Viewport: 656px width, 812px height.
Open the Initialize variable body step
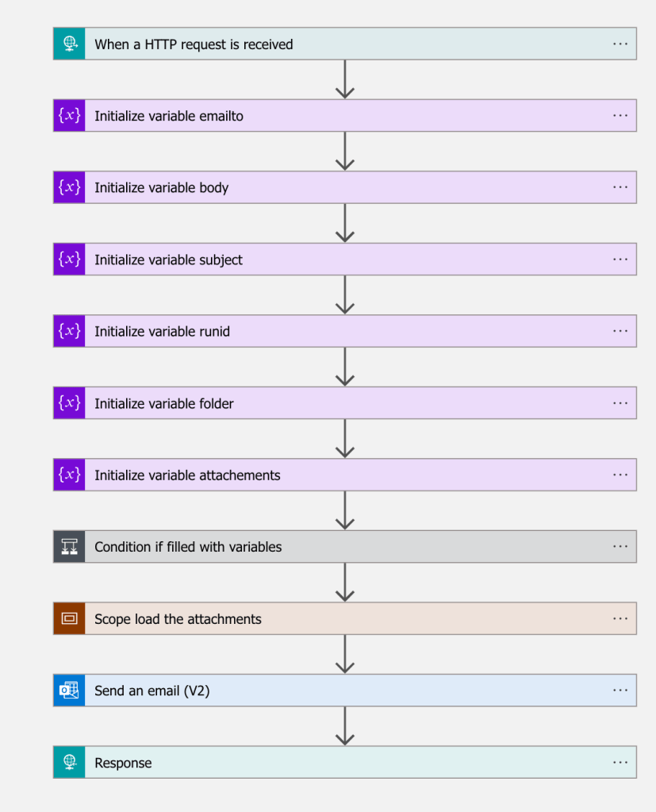pyautogui.click(x=345, y=187)
